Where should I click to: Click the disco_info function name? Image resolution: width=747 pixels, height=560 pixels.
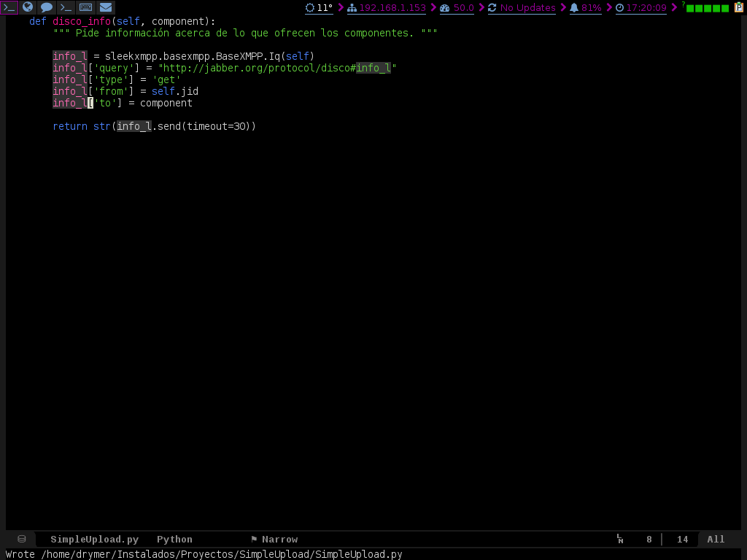coord(82,21)
